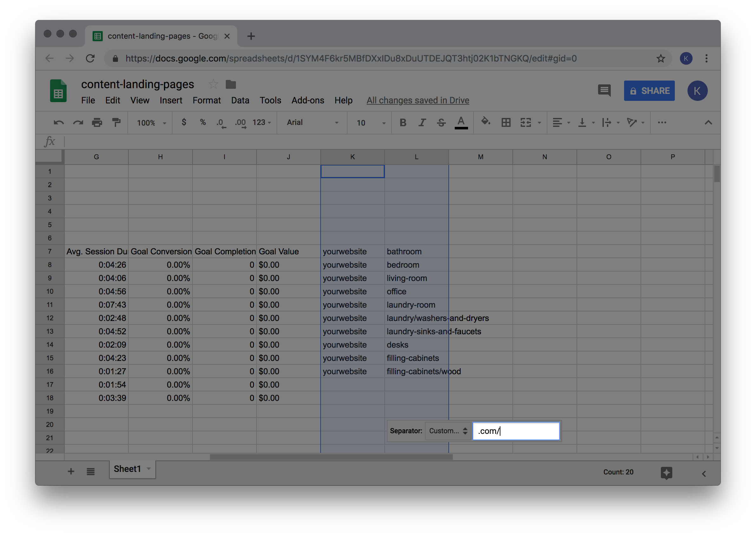756x536 pixels.
Task: Click the browser back arrow
Action: (x=49, y=58)
